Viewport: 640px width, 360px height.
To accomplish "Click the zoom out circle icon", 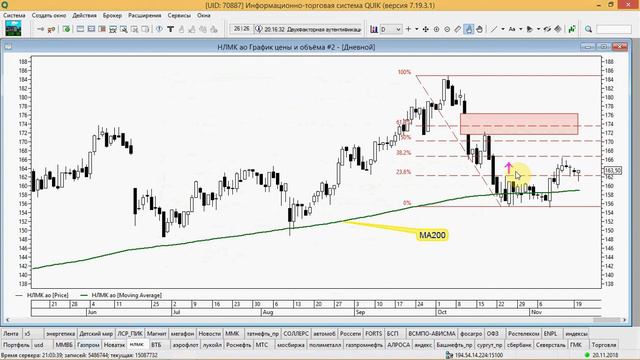I will point(447,29).
